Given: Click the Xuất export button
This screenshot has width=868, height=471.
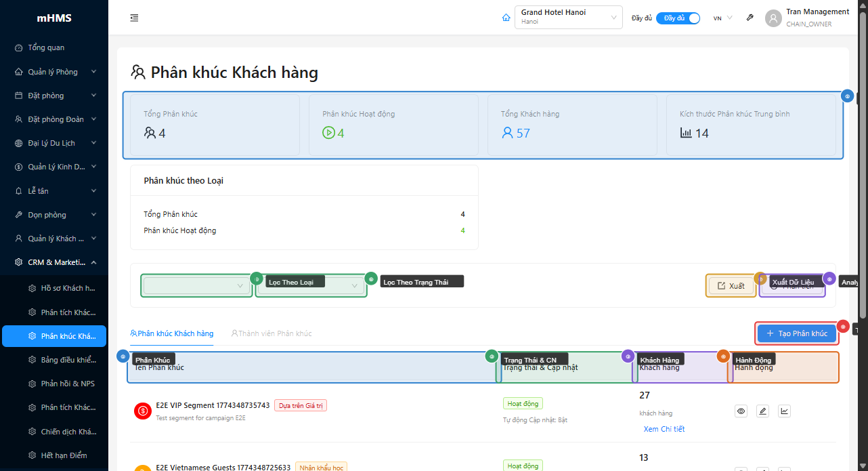Looking at the screenshot, I should tap(731, 286).
